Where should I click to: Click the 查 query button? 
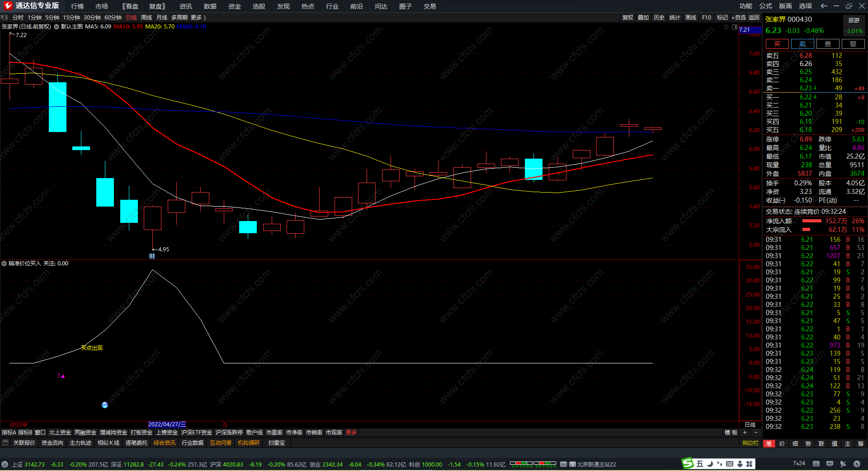tap(828, 44)
